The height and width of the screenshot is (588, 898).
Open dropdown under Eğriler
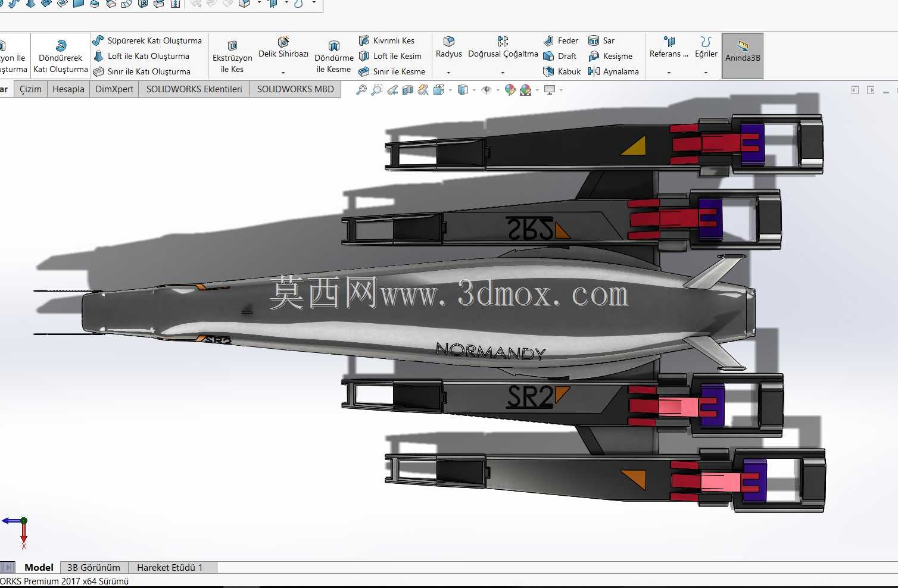coord(706,73)
